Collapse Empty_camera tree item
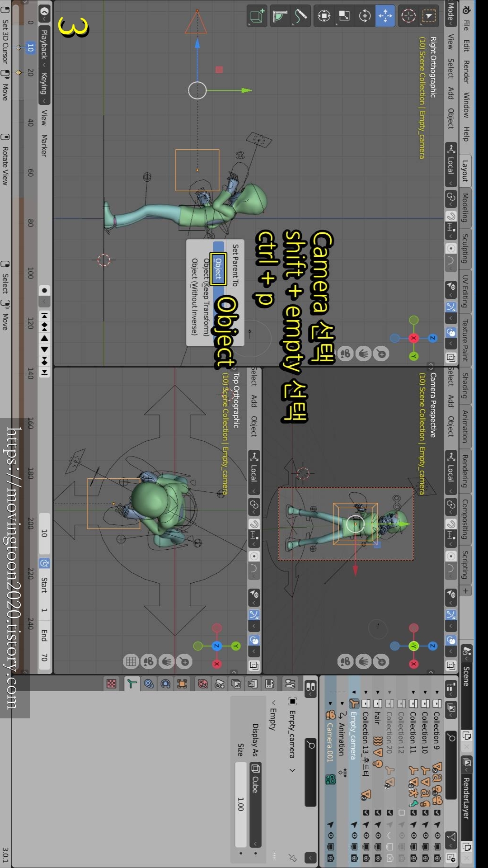Screen dimensions: 488x868 [x=354, y=692]
